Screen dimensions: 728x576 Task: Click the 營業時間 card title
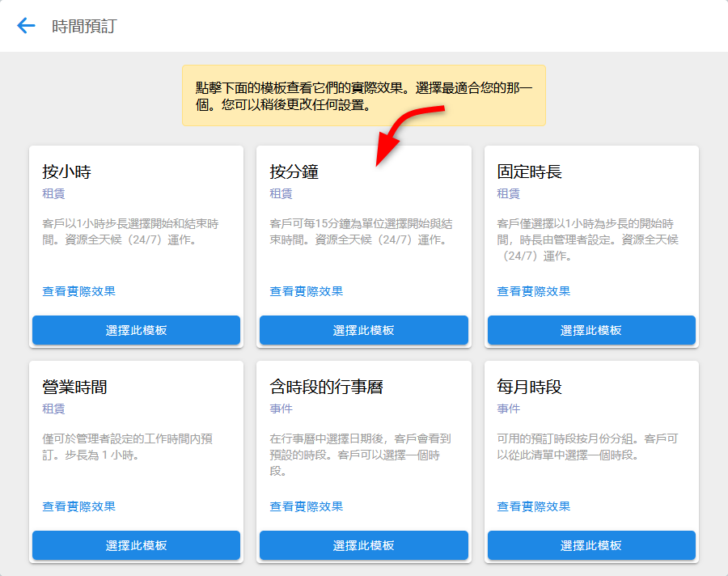coord(74,388)
